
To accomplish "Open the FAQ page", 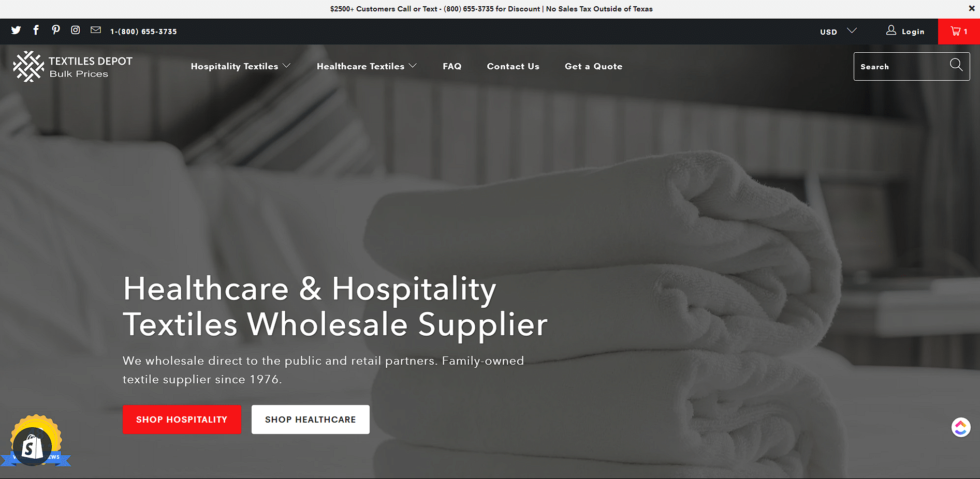I will point(452,66).
